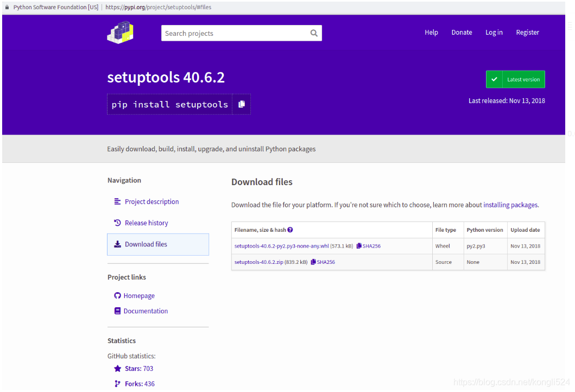The image size is (575, 392).
Task: Copy SHA256 icon for the wheel file
Action: tap(359, 246)
